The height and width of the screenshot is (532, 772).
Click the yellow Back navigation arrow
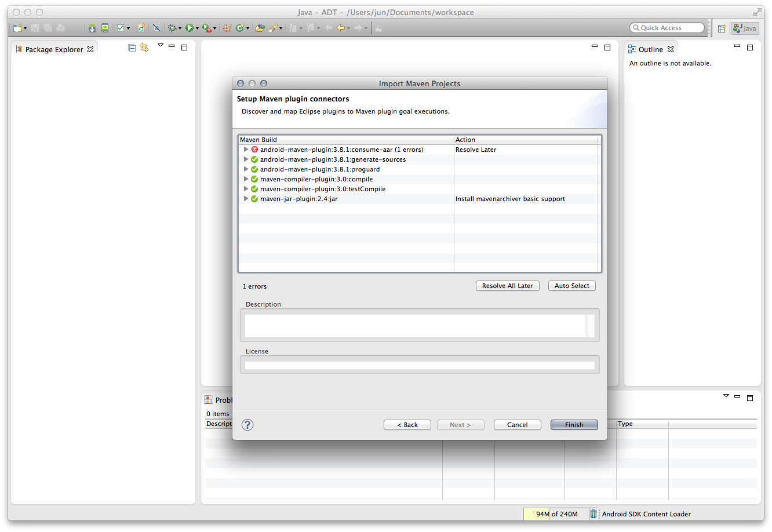341,28
